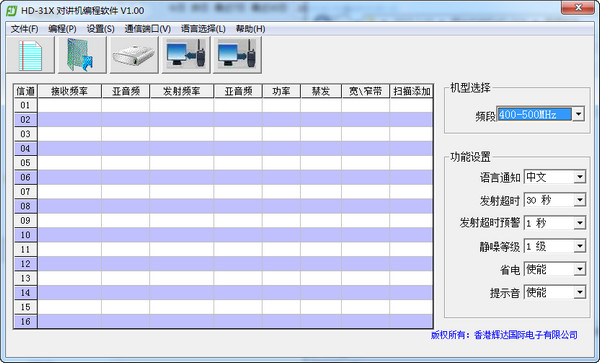Click the 宽\窄带 column header
The image size is (600, 363).
pyautogui.click(x=365, y=91)
